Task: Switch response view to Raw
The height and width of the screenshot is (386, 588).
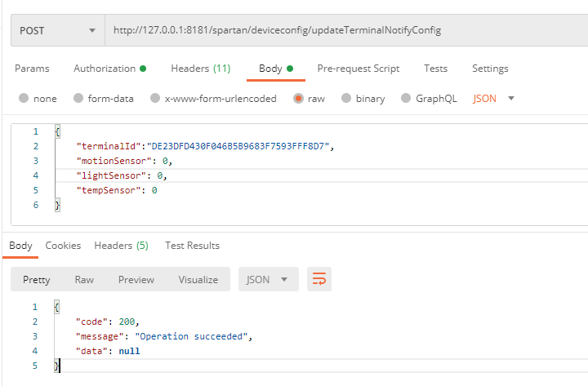Action: pyautogui.click(x=84, y=279)
